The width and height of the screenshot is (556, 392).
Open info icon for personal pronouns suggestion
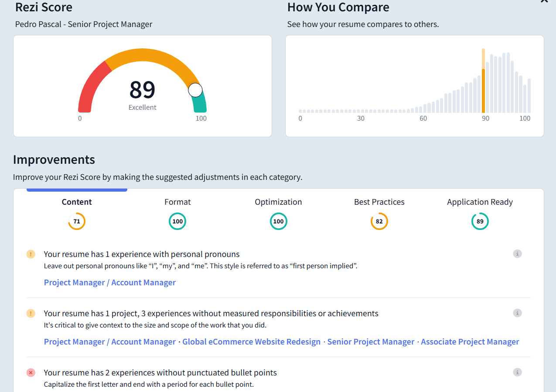coord(517,254)
